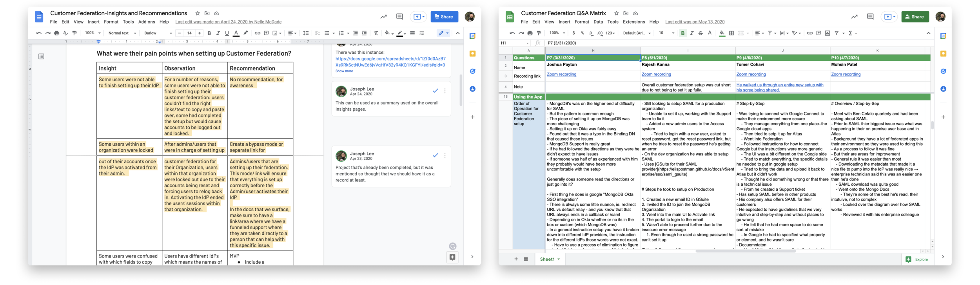Open comment history in the Docs window
Viewport: 980px width, 285px height.
[x=399, y=16]
